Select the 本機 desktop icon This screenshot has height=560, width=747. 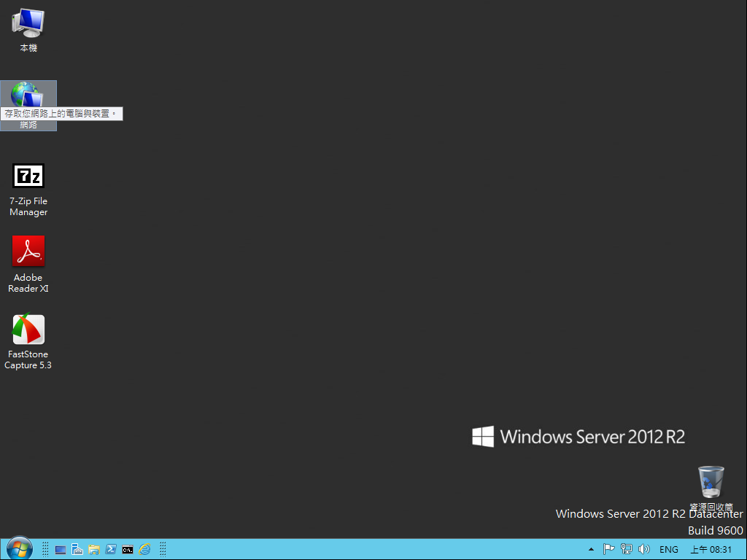[28, 29]
